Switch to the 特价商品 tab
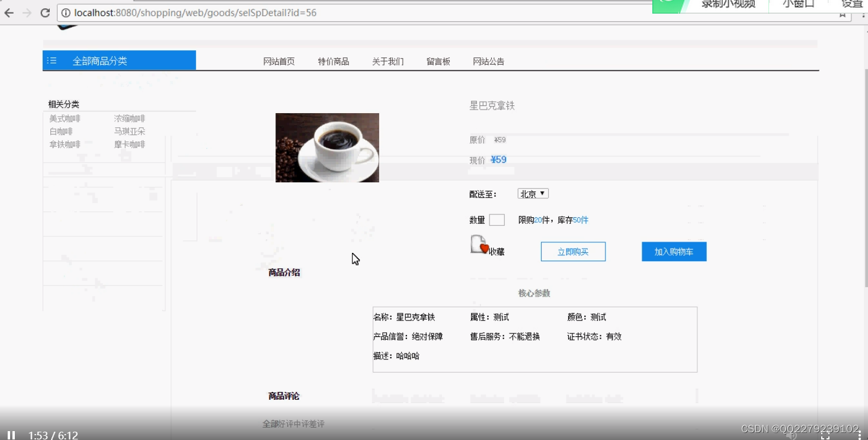Viewport: 868px width, 440px height. (334, 61)
